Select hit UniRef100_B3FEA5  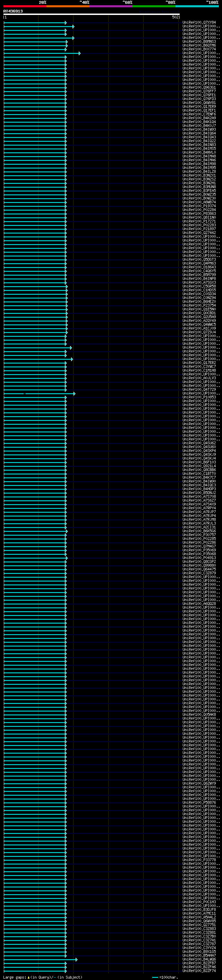coord(199,191)
